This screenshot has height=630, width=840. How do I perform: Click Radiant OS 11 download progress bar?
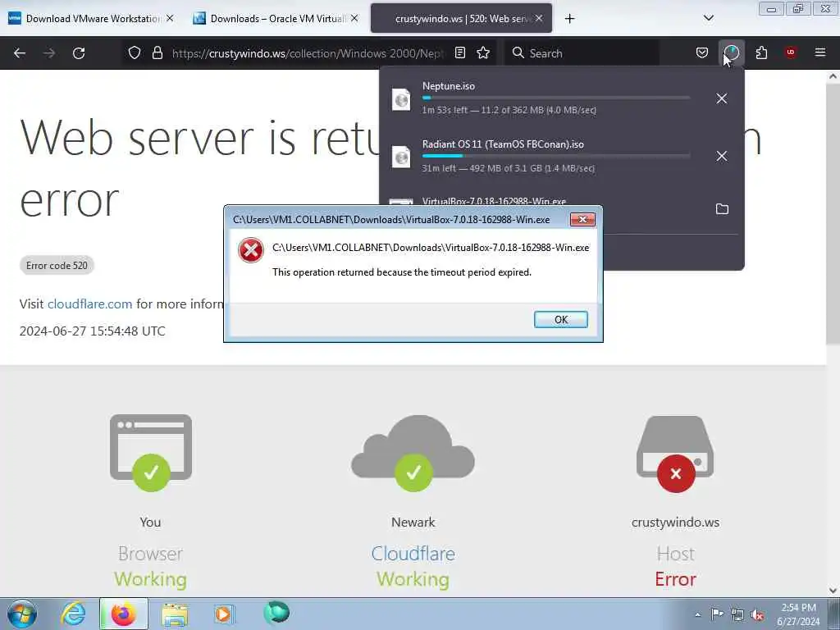pos(556,156)
